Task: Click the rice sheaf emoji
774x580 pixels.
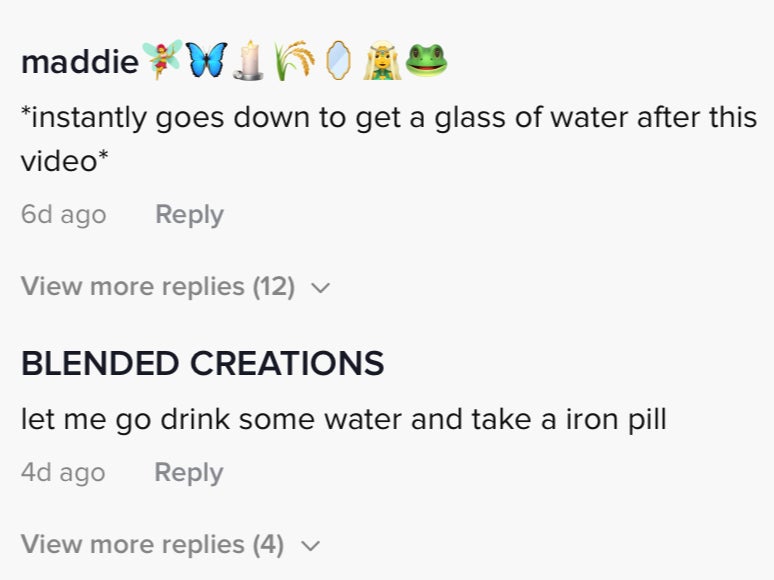Action: click(x=294, y=60)
